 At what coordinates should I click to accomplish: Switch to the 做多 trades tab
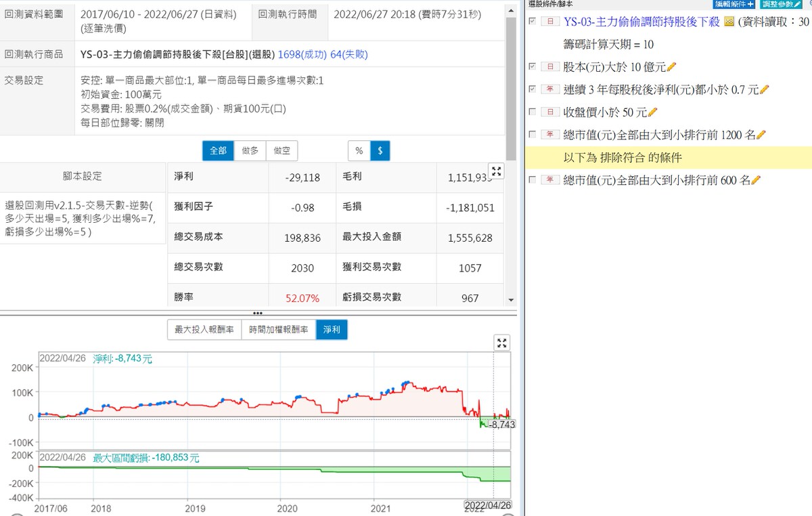[x=250, y=151]
